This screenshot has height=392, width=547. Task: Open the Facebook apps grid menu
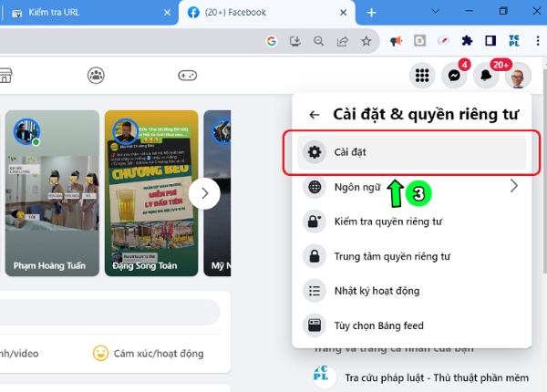[x=421, y=76]
